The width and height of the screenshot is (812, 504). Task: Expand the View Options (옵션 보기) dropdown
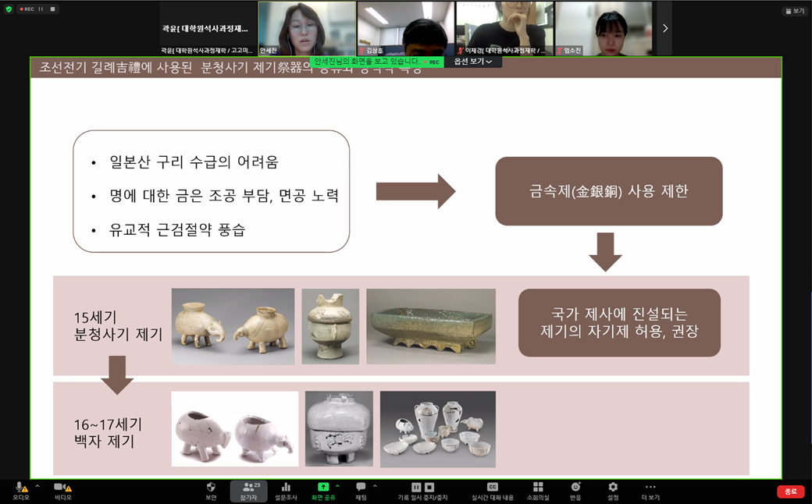[473, 62]
